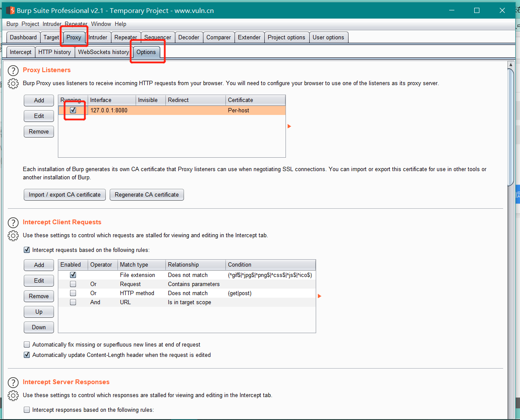This screenshot has width=520, height=420.
Task: Toggle automatically update Content-Length header
Action: click(x=27, y=355)
